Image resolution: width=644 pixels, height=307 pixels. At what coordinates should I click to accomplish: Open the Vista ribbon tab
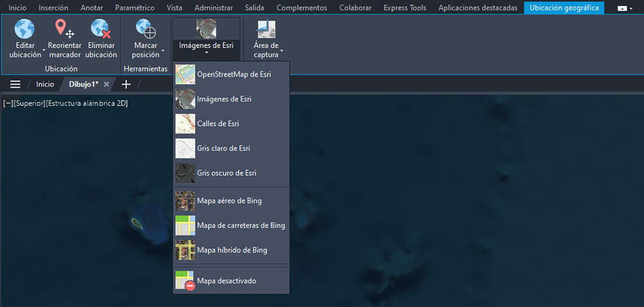174,8
